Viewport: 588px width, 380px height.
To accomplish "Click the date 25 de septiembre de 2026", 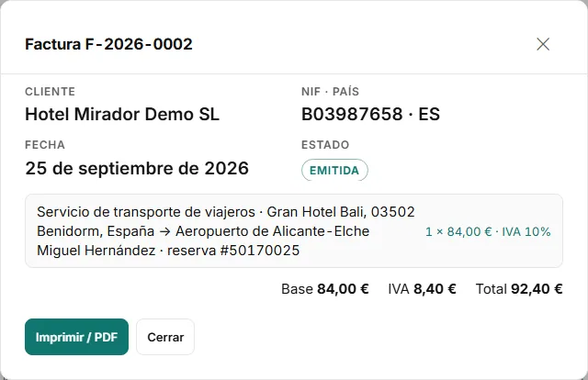I will click(137, 168).
